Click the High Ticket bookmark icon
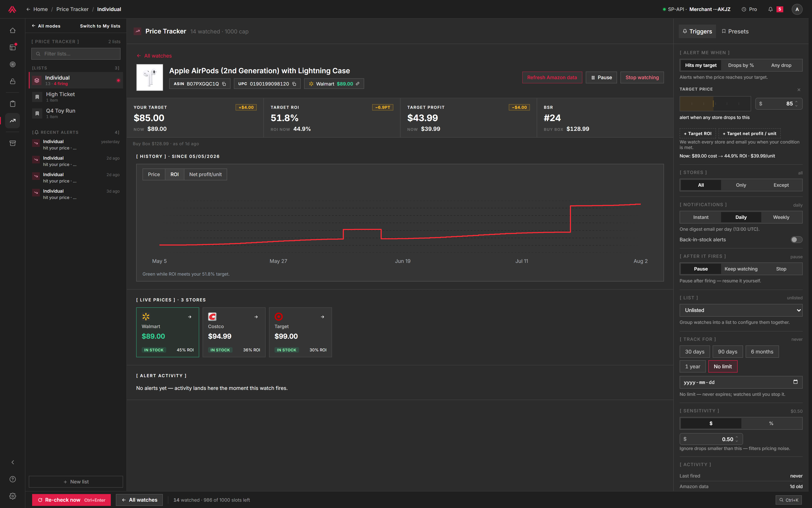 37,97
